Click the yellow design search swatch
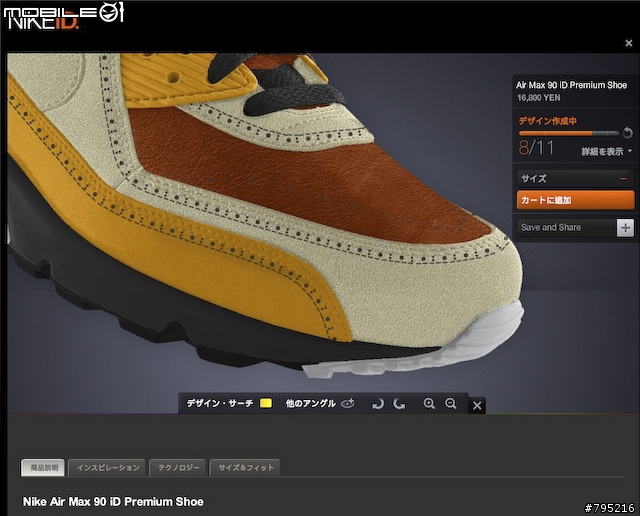 [266, 403]
